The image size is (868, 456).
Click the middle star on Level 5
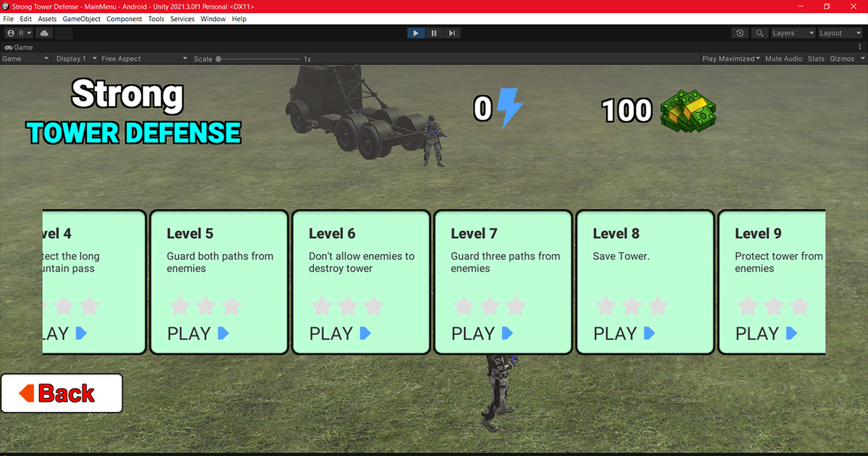(205, 305)
